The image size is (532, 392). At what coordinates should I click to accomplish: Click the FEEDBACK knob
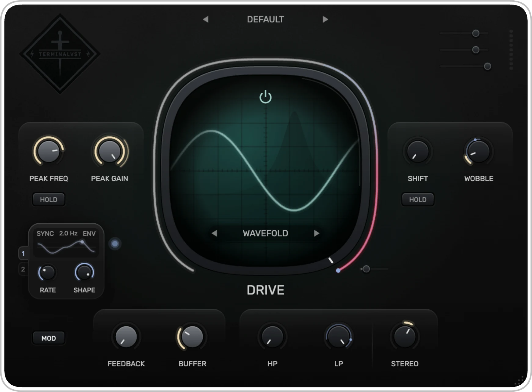coord(126,337)
